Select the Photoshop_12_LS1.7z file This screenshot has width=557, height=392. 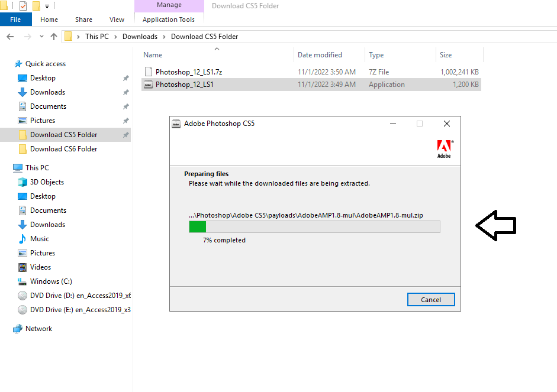pos(311,72)
